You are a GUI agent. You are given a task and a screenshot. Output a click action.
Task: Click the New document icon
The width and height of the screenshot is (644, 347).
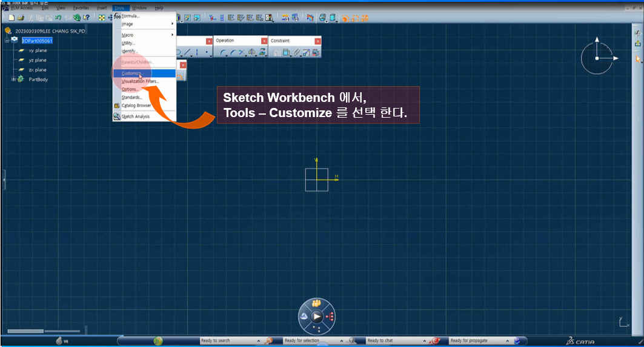pos(12,18)
